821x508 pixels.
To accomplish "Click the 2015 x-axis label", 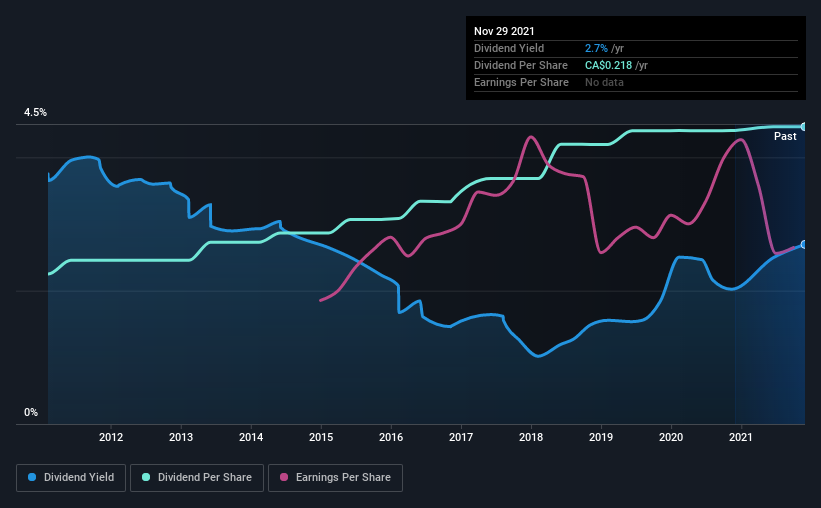I will click(x=321, y=437).
